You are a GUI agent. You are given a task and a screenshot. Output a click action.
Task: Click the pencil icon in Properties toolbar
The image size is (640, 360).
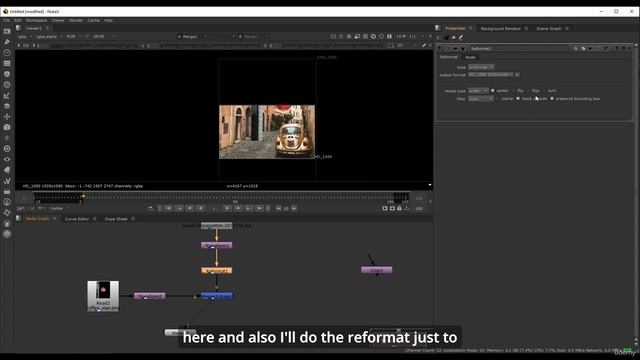(x=461, y=38)
